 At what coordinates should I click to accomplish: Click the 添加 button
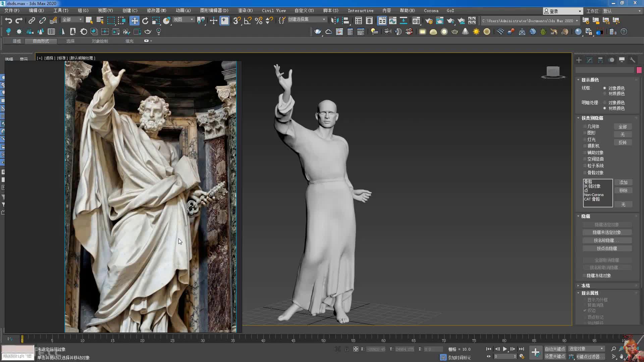623,182
